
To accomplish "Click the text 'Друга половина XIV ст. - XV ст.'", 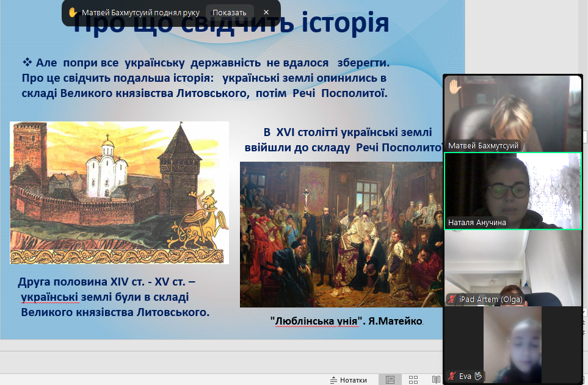I will click(x=106, y=281).
